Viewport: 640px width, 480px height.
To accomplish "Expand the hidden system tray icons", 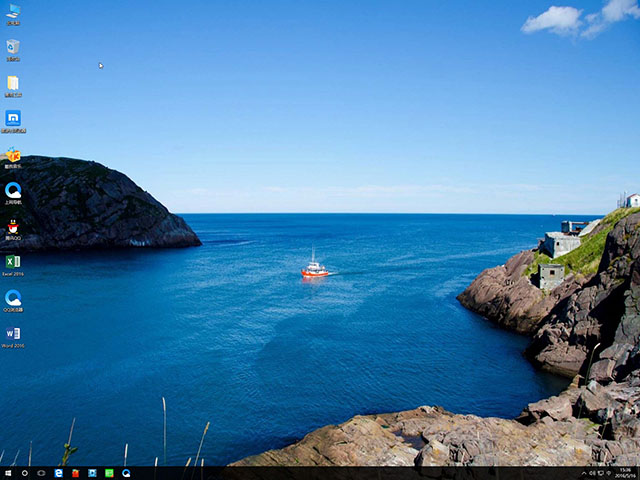I will [x=584, y=473].
